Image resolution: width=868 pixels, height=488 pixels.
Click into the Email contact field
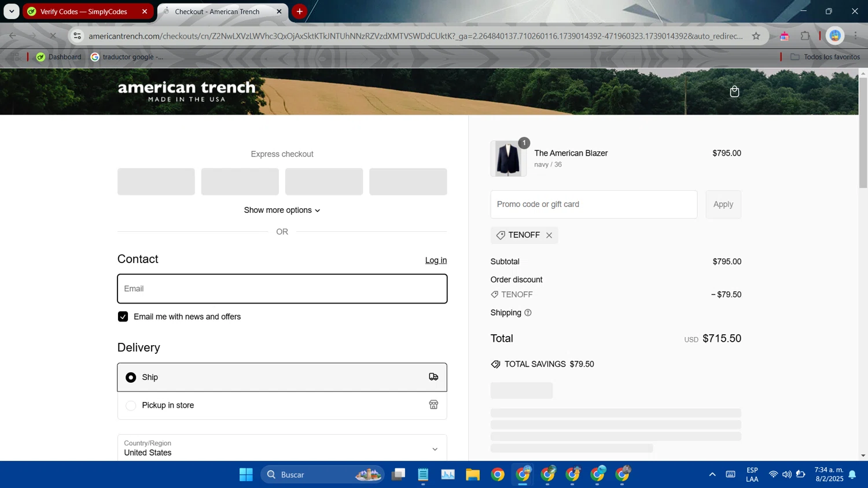(x=282, y=289)
